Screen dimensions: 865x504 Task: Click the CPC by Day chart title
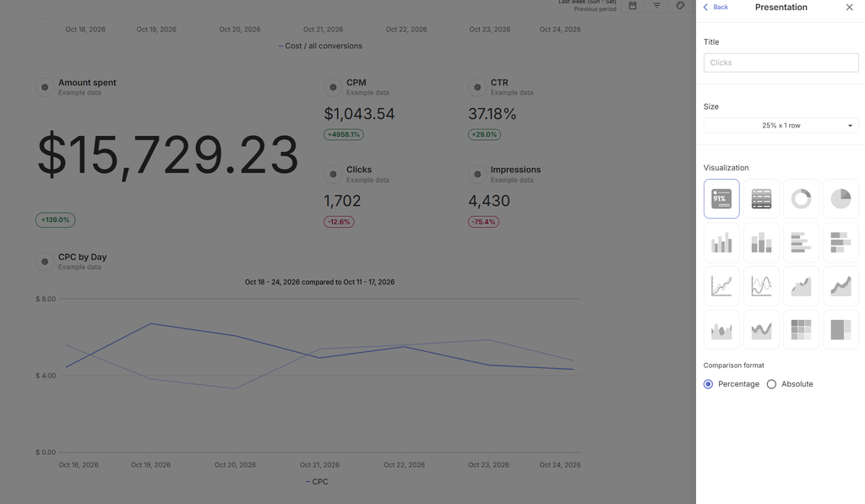(x=83, y=257)
